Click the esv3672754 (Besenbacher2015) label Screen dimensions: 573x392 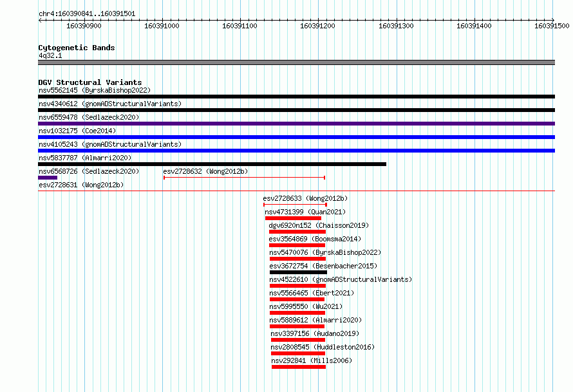[x=323, y=266]
